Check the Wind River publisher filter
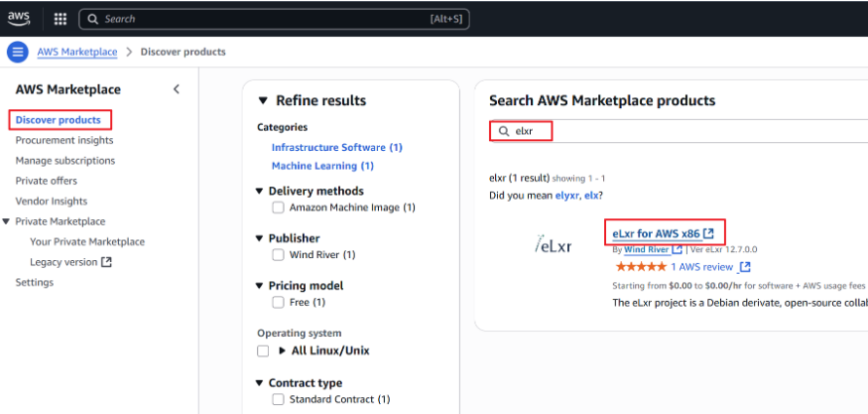Screen dimensions: 868x414 click(x=279, y=255)
